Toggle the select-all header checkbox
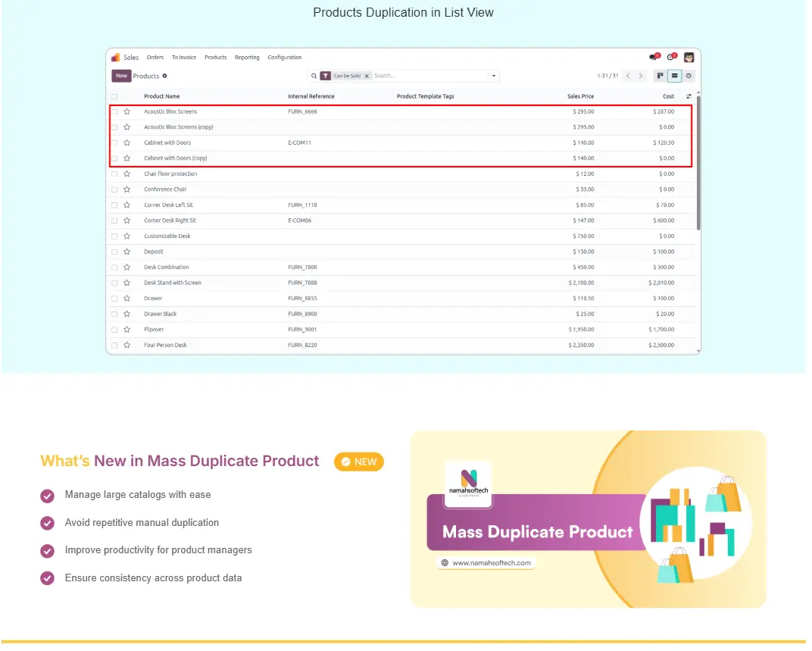The width and height of the screenshot is (812, 651). point(114,96)
